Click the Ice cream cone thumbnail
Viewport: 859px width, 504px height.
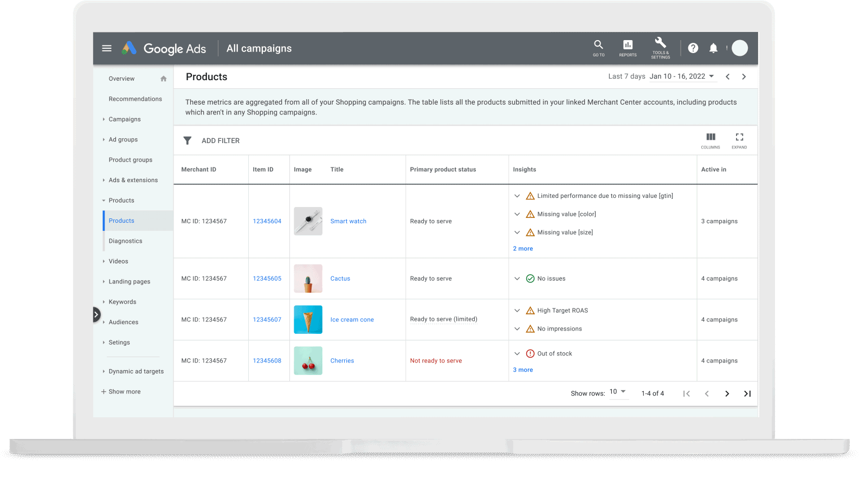coord(308,319)
